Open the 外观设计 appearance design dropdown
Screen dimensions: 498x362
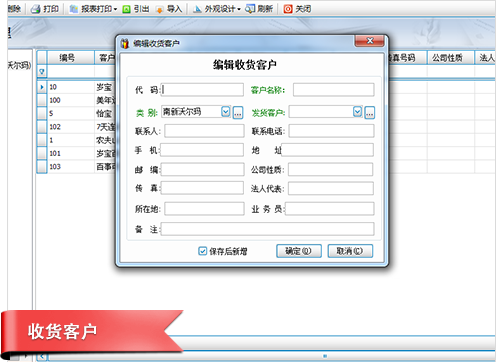click(217, 9)
